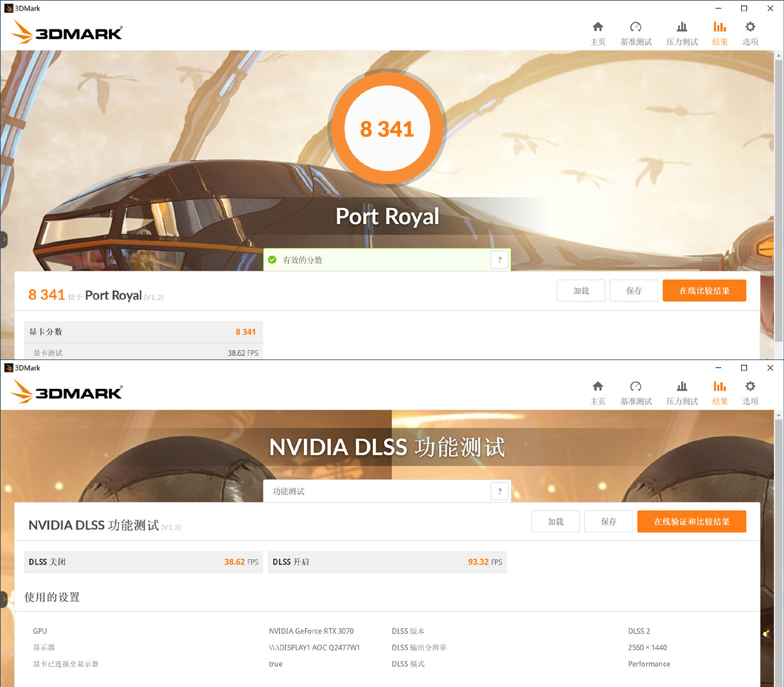Image resolution: width=784 pixels, height=687 pixels.
Task: Click the 加载 load button in DLSS window
Action: click(555, 521)
